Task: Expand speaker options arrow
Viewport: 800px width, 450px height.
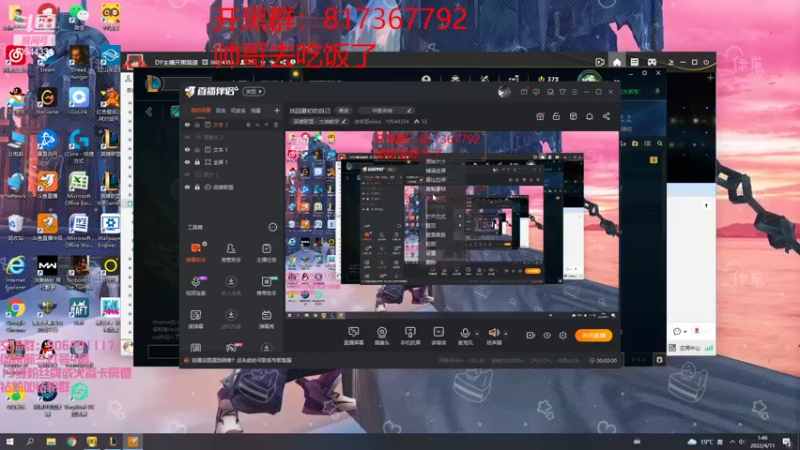Action: 506,334
